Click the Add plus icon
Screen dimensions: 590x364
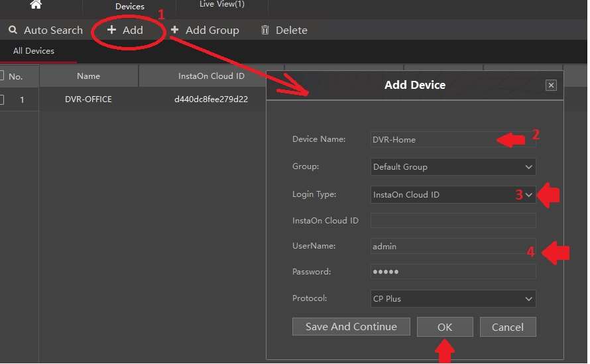(x=111, y=30)
